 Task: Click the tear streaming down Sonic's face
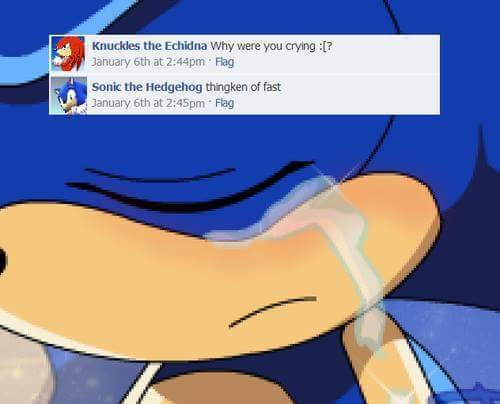(x=343, y=253)
